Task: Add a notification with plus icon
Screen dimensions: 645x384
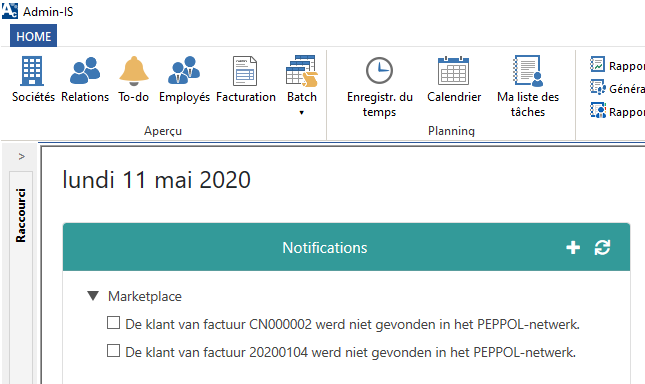Action: point(573,248)
